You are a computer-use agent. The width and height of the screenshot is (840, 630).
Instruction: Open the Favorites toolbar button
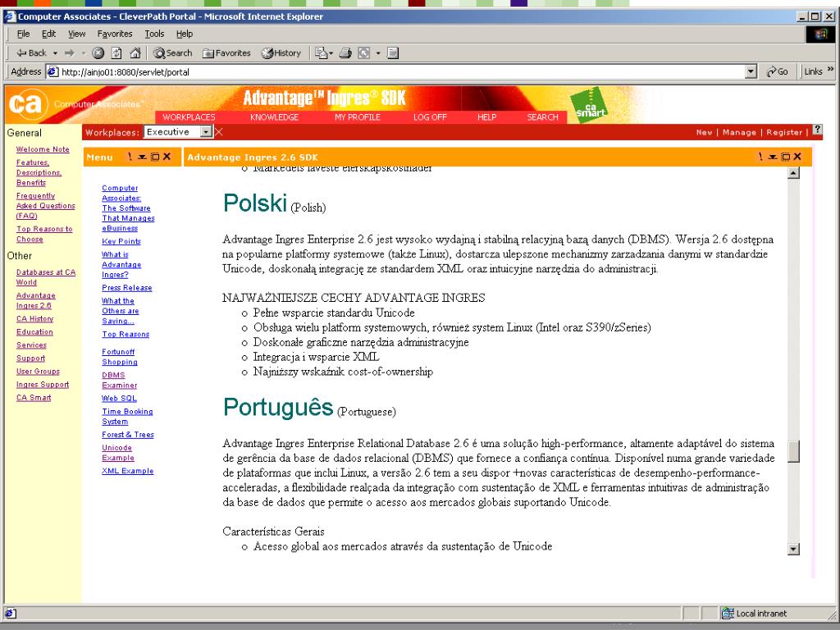[226, 53]
